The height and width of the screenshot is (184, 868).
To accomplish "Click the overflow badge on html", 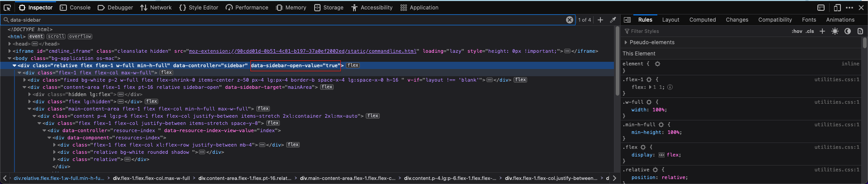I will (80, 37).
